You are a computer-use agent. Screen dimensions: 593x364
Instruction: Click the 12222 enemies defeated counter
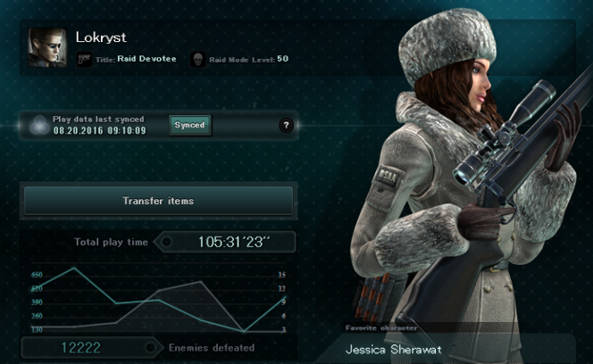81,348
